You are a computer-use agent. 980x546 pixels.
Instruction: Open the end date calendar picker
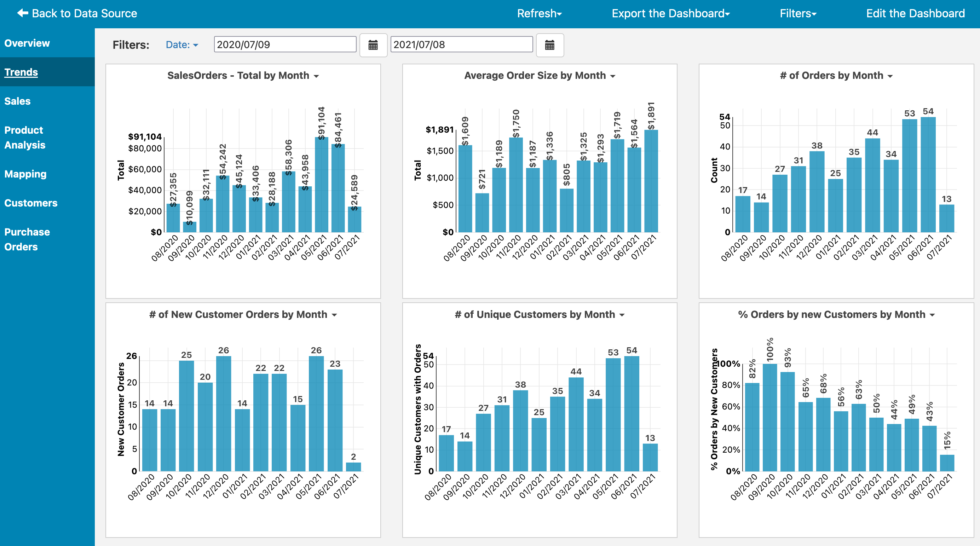(x=549, y=45)
